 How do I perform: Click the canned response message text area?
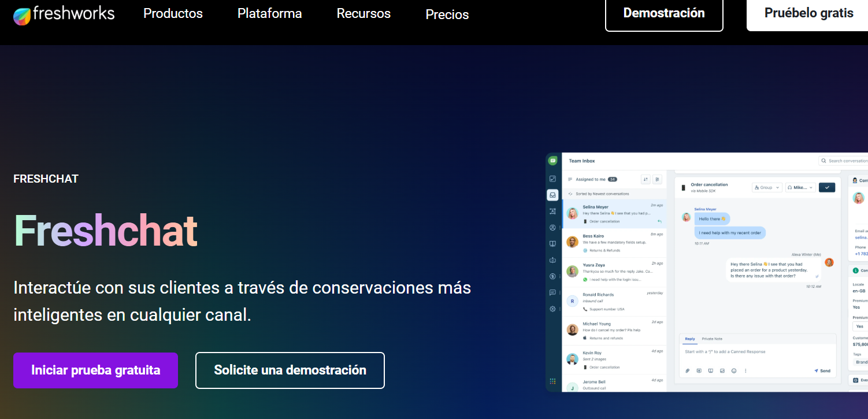tap(758, 352)
